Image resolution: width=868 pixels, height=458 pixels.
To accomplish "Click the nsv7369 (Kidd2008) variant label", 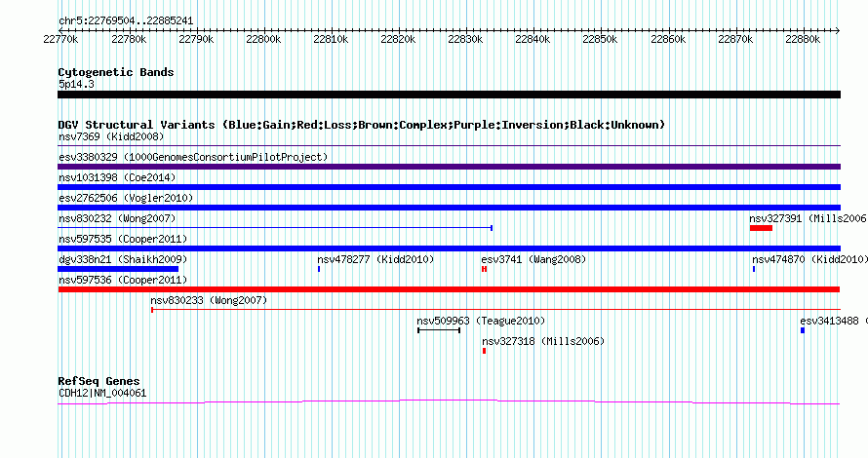I will [x=111, y=136].
